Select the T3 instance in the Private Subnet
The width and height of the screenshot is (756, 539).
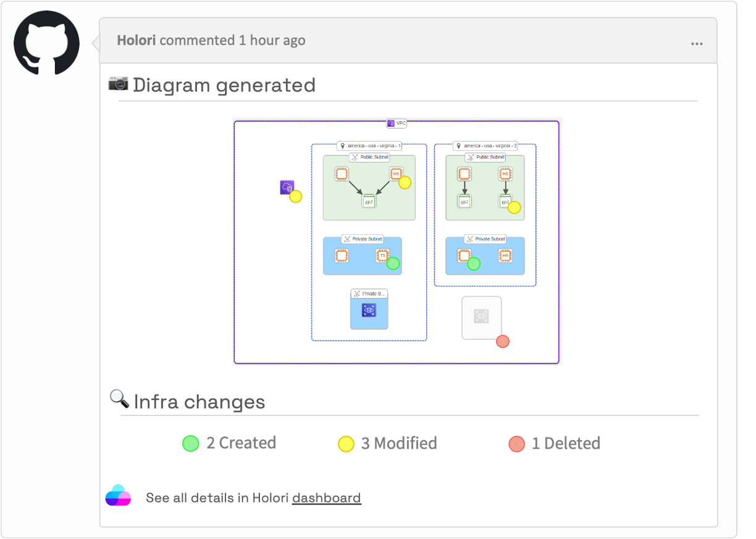[384, 255]
